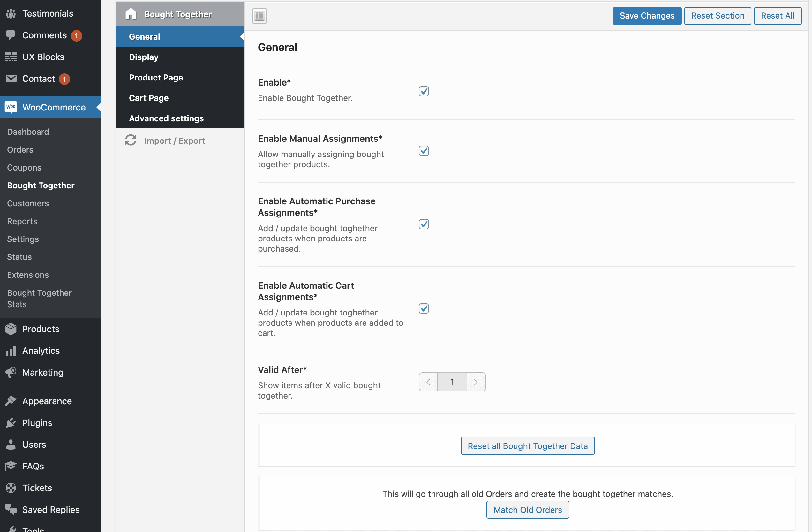812x532 pixels.
Task: Open the Advanced settings tab
Action: click(166, 118)
